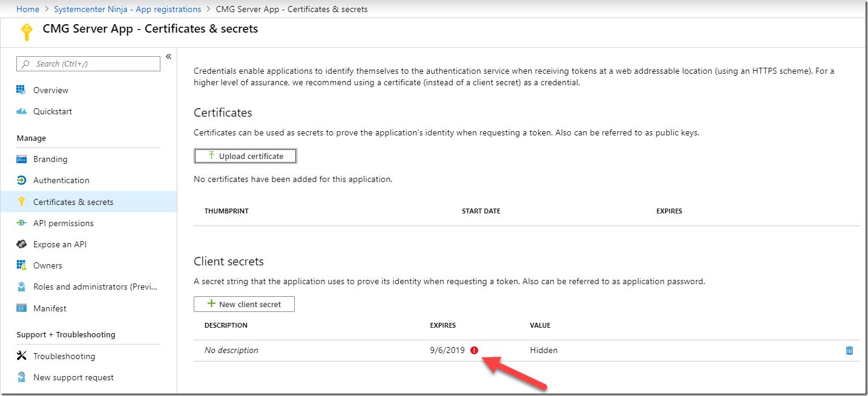
Task: Click the Owners icon in sidebar
Action: pyautogui.click(x=22, y=265)
